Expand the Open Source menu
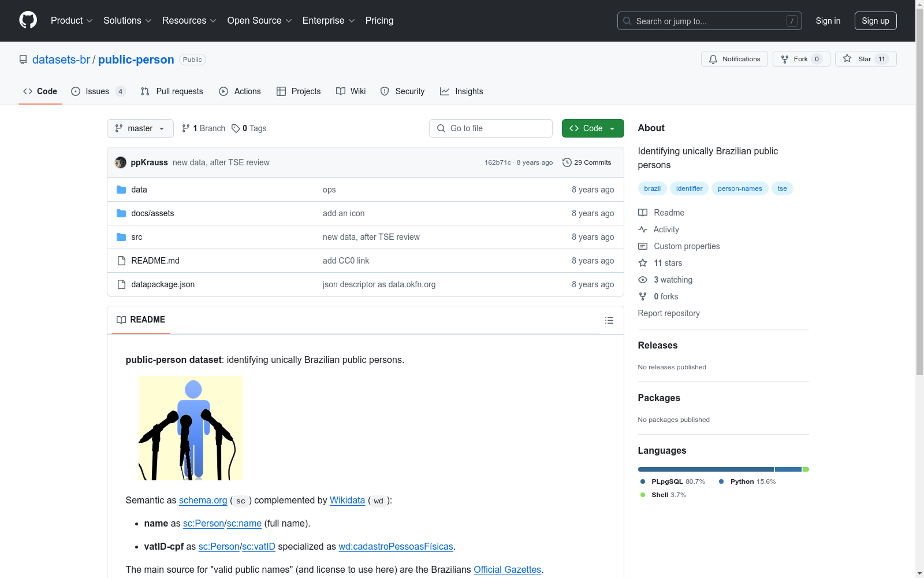 pyautogui.click(x=260, y=20)
